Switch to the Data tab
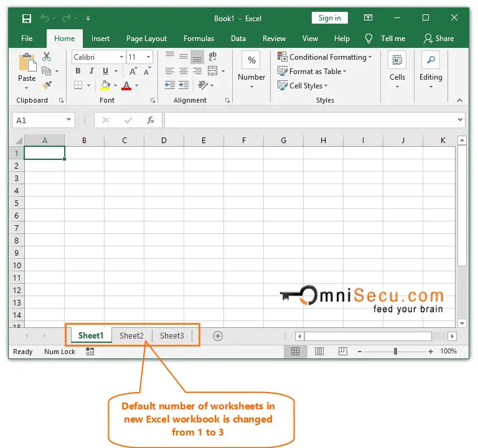The height and width of the screenshot is (448, 478). coord(238,39)
